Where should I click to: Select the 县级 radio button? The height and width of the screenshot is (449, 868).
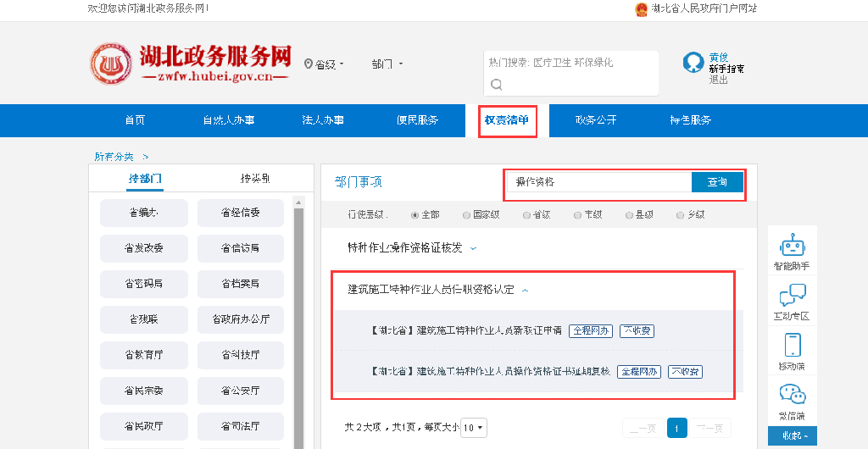[629, 215]
